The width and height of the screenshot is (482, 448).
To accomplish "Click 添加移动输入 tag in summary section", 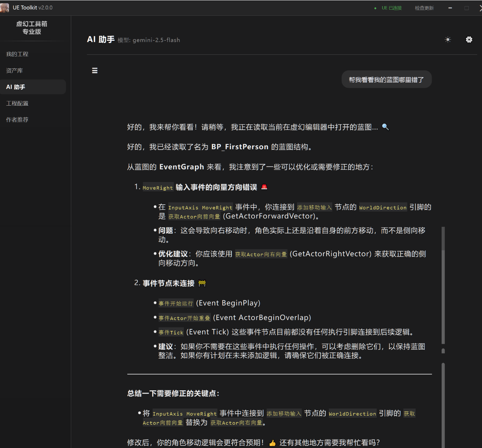I will [284, 414].
